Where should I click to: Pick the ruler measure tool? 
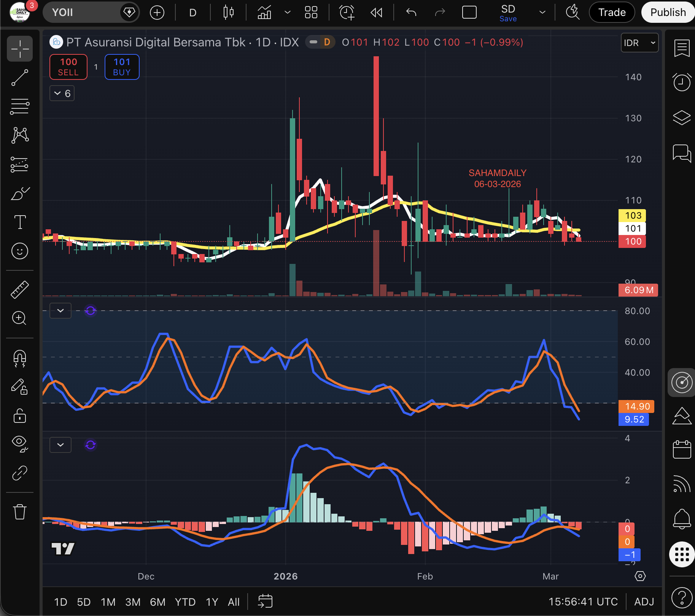[x=20, y=290]
